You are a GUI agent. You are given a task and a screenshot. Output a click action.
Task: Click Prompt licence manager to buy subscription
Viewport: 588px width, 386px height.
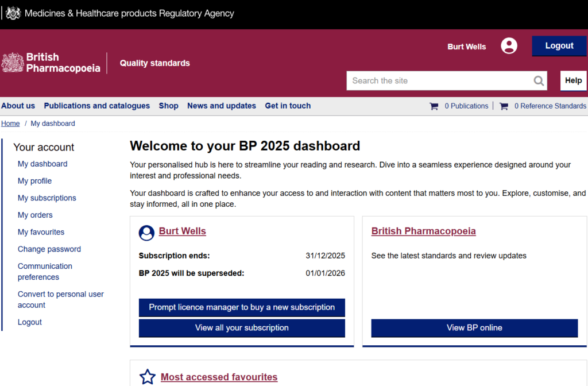click(242, 307)
